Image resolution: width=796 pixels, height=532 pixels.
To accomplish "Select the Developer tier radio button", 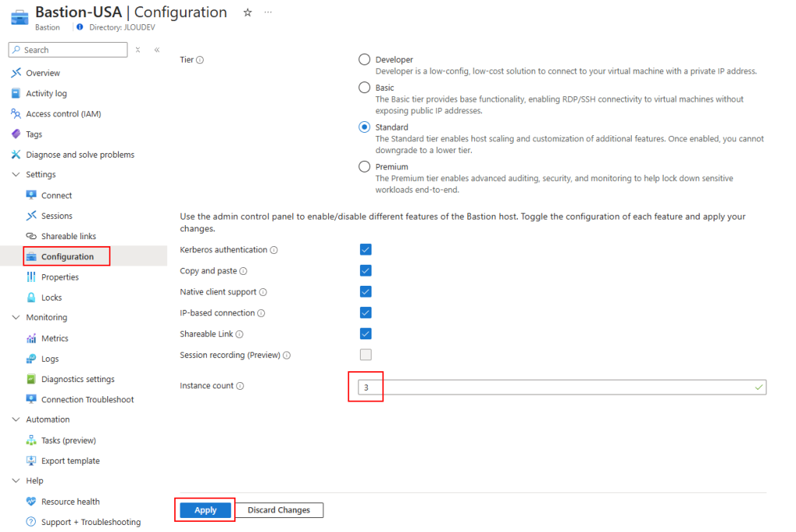I will coord(365,59).
